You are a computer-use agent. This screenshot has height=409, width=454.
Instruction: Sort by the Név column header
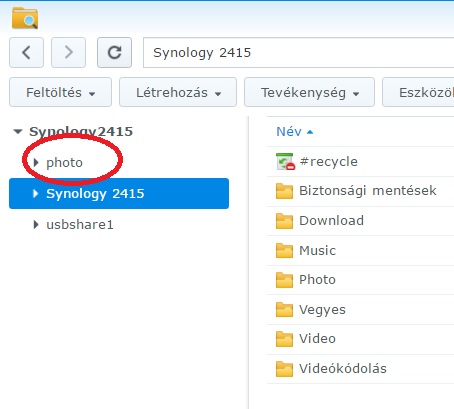tap(294, 132)
